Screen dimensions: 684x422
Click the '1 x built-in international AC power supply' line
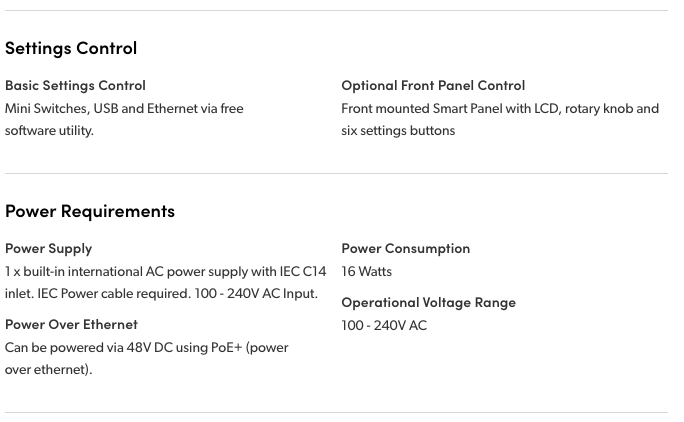coord(165,271)
